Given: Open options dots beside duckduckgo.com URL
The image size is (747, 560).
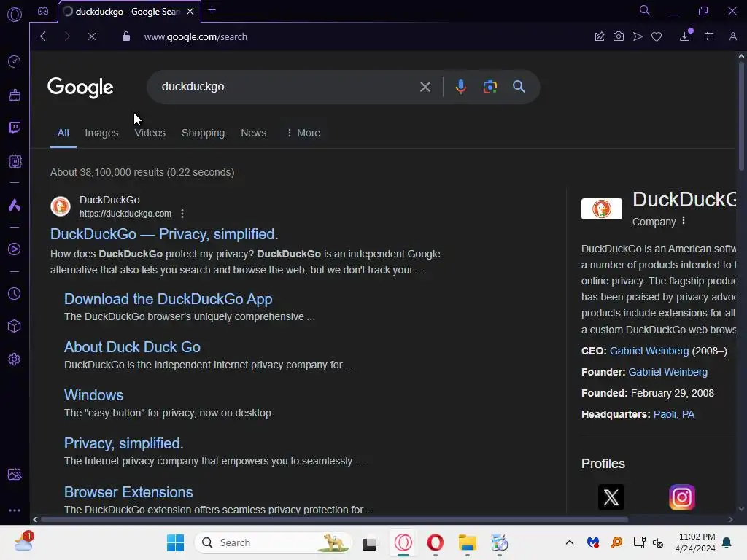Looking at the screenshot, I should point(182,214).
